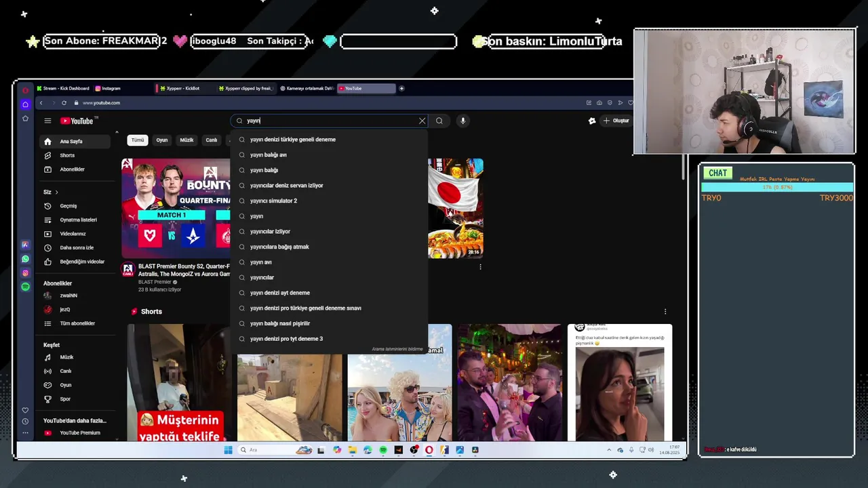The image size is (868, 488).
Task: Open Spotify in Opera sidebar
Action: 25,287
